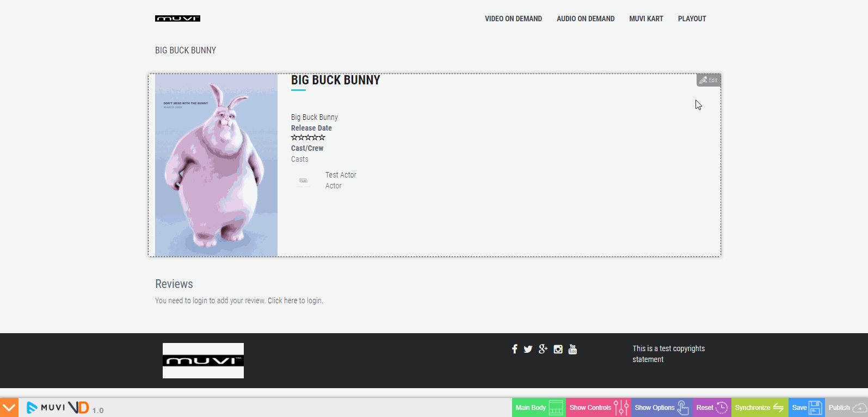Click the YouTube icon in the footer
The height and width of the screenshot is (417, 868).
pyautogui.click(x=572, y=349)
